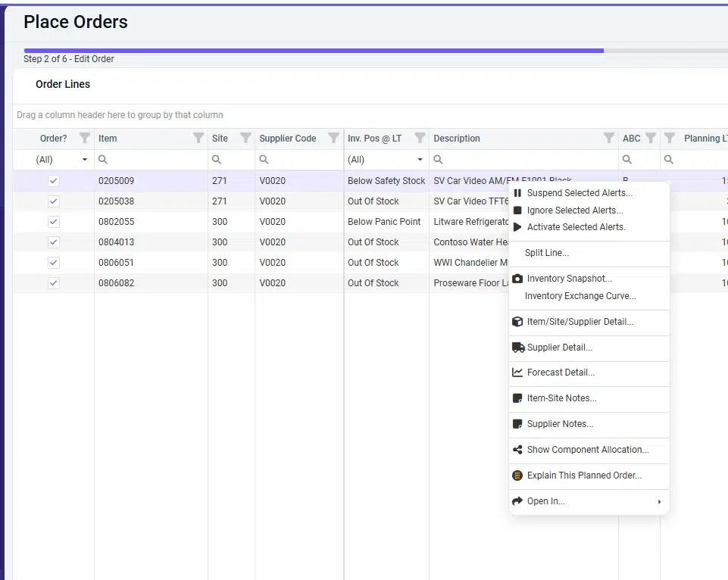Click item number 0806082
Image resolution: width=728 pixels, height=580 pixels.
pos(116,283)
